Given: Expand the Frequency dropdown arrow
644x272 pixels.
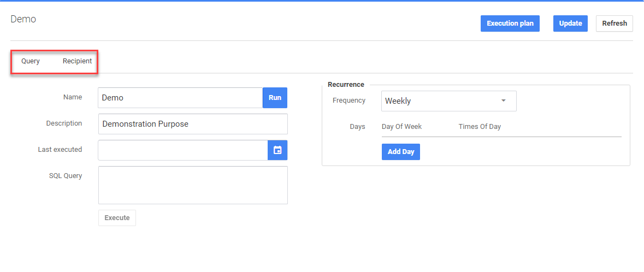Looking at the screenshot, I should (x=503, y=100).
